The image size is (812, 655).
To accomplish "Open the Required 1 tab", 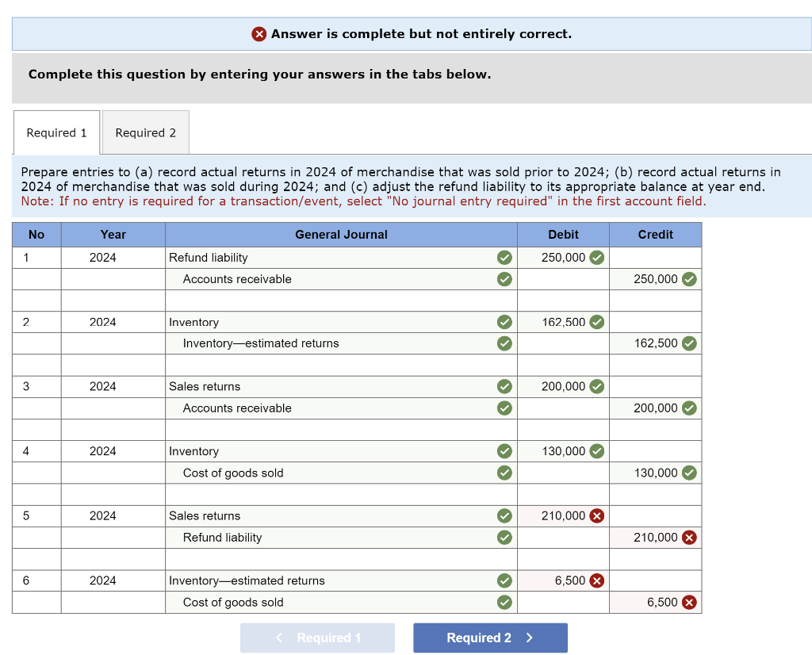I will (56, 132).
